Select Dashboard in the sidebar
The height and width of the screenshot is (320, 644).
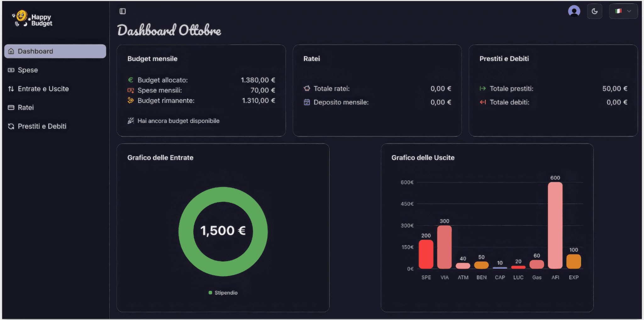coord(55,51)
